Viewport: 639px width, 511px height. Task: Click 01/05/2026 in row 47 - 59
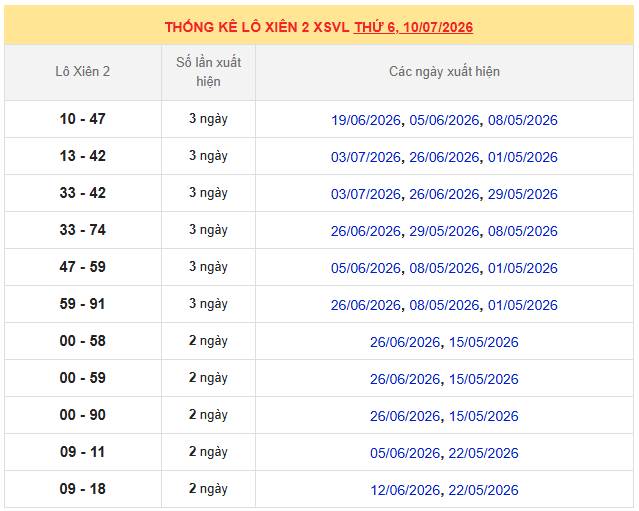(x=523, y=268)
